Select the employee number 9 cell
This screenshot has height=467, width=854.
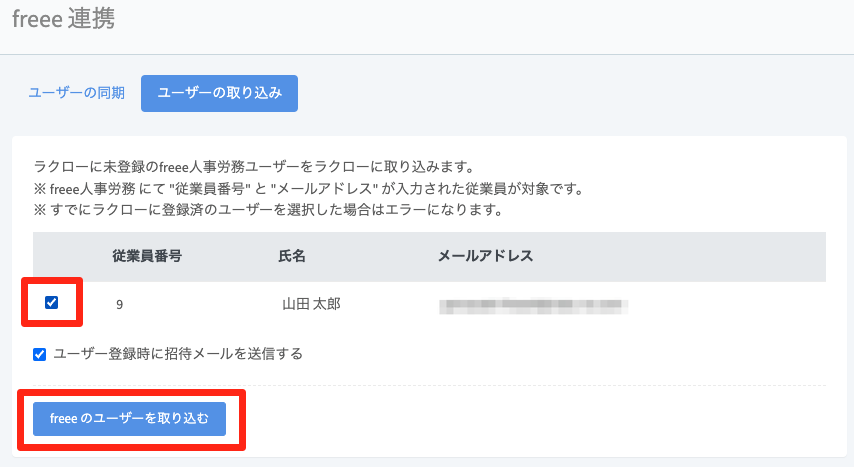point(120,305)
